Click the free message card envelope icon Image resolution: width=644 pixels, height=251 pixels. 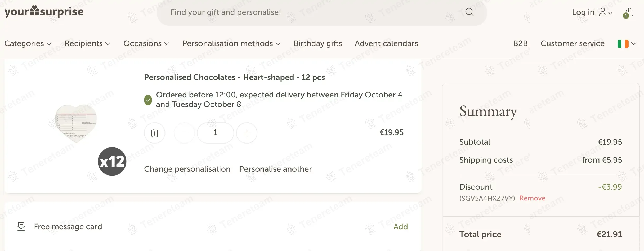(x=21, y=227)
